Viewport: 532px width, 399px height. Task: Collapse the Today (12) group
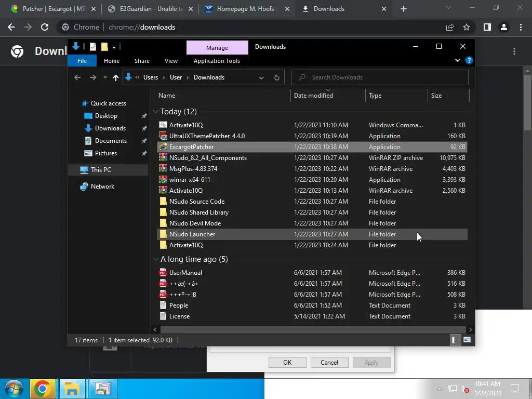point(156,111)
